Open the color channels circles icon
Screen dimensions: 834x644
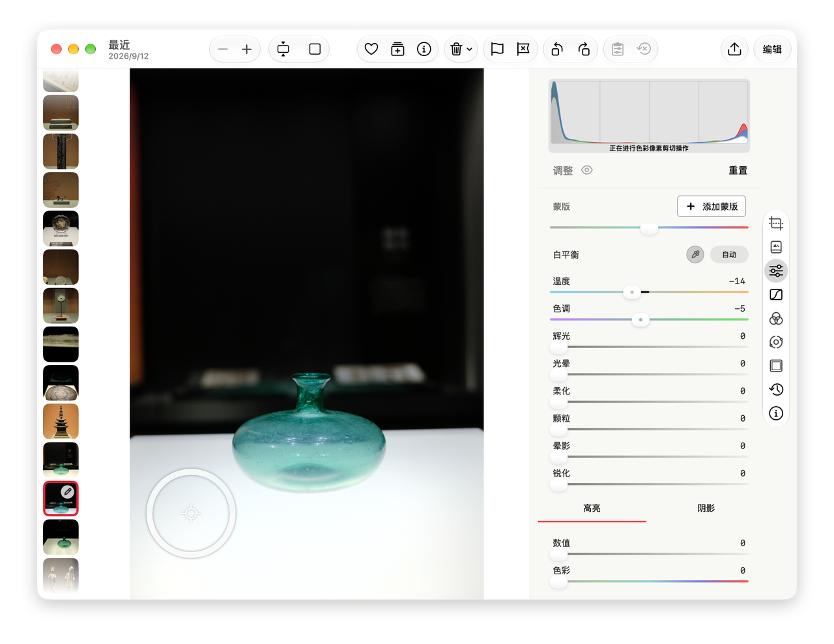click(776, 319)
